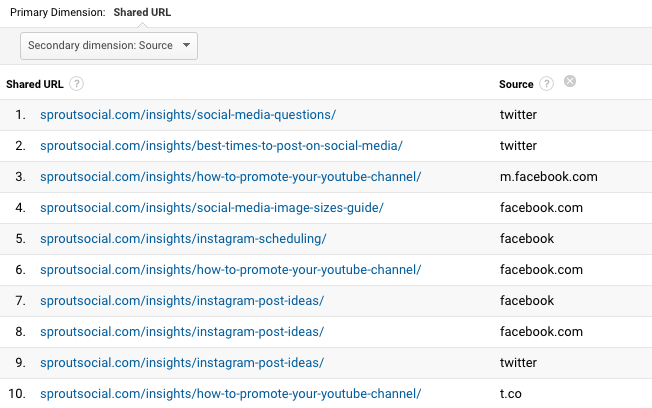Open row 7 instagram-post-ideas link
The width and height of the screenshot is (652, 408).
(182, 301)
